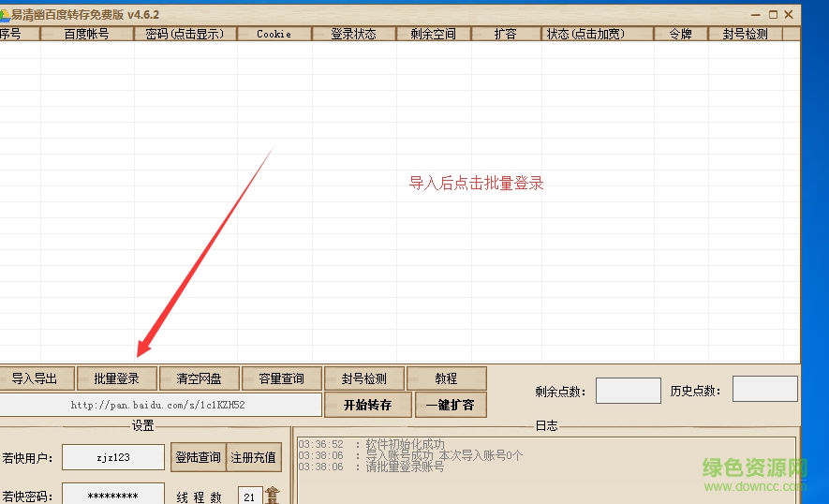Click the 批量登录 button
Viewport: 829px width, 504px height.
click(117, 378)
